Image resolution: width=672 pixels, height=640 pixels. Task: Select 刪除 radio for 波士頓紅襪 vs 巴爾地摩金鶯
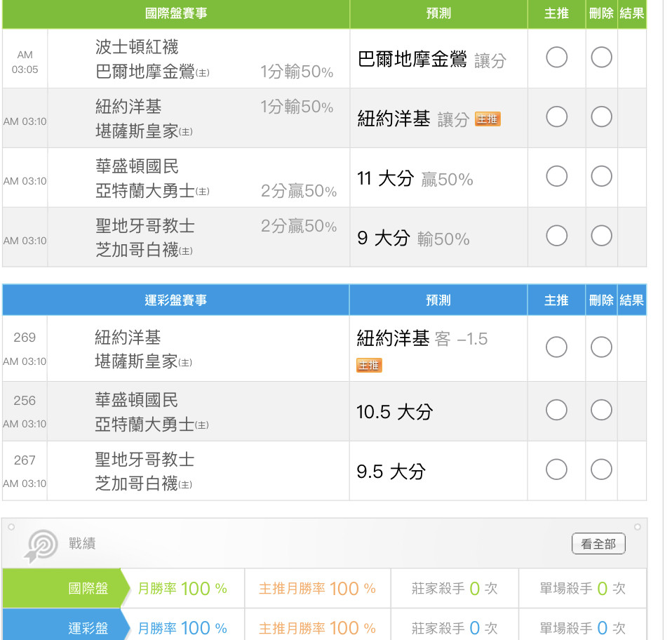coord(601,58)
